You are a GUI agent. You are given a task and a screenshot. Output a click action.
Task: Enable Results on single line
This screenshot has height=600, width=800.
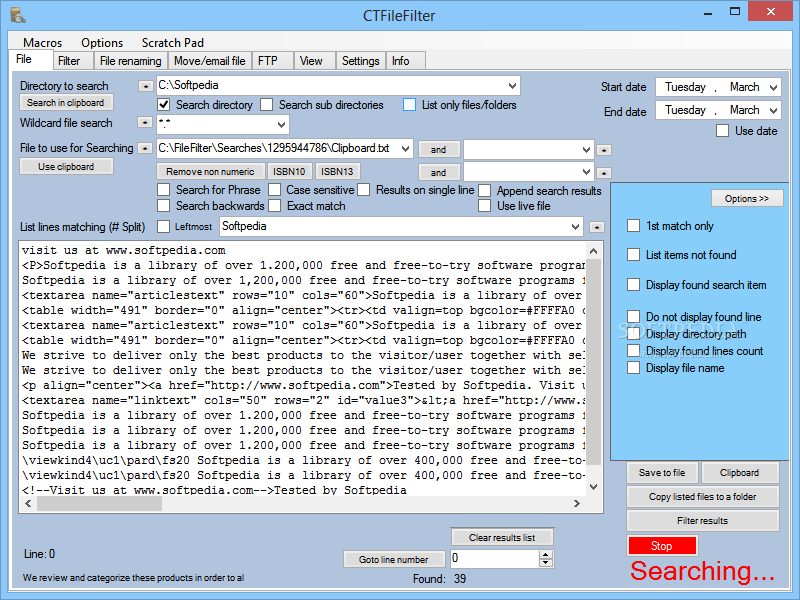click(x=364, y=190)
